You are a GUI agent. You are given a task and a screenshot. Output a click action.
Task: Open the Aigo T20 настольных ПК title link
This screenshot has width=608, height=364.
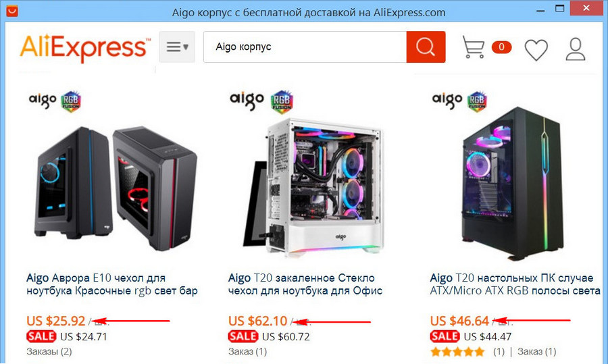point(515,284)
